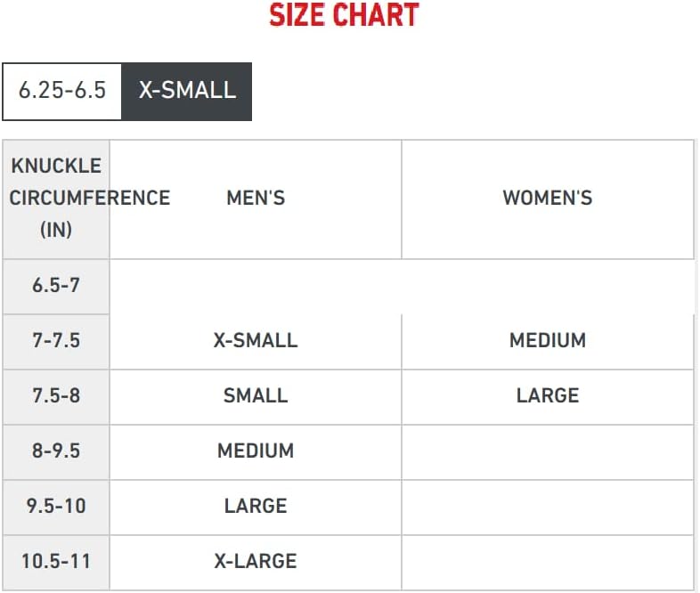Viewport: 700px width, 593px height.
Task: Select the 6.25-6.5 measurement box
Action: pos(62,92)
